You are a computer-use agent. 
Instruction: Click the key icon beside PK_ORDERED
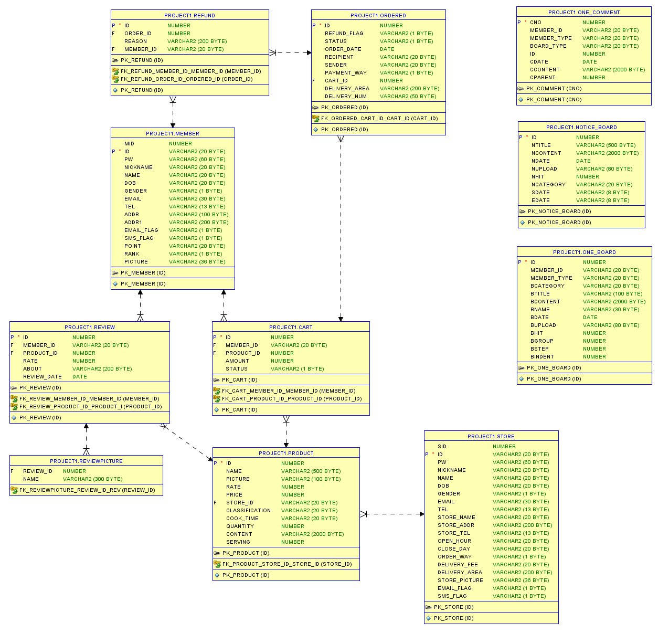316,107
